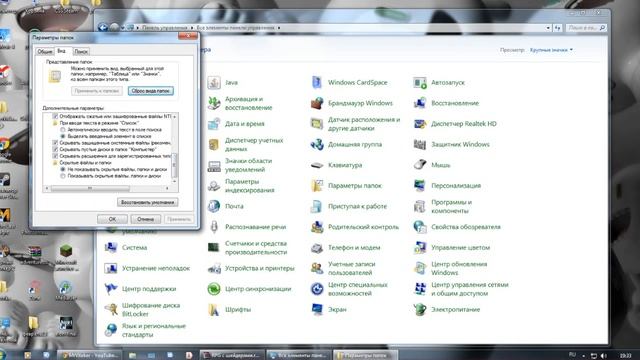Click horizontal scrollbar in advanced settings list
The width and height of the screenshot is (640, 360).
click(90, 188)
